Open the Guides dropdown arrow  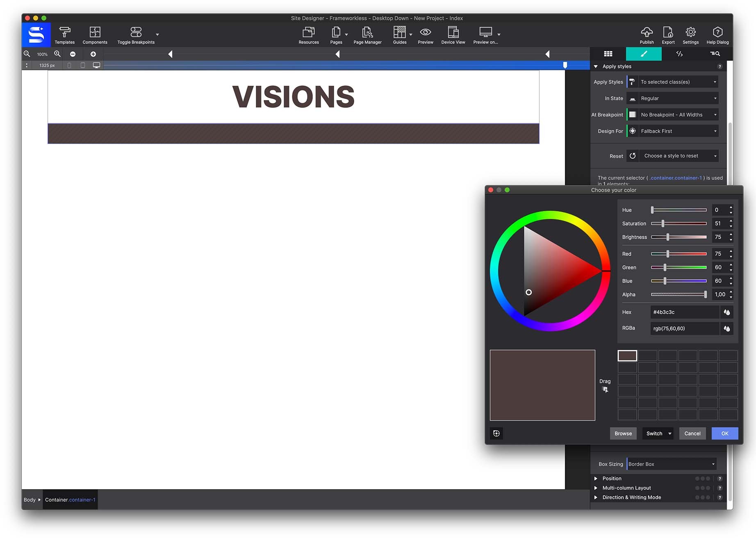(411, 34)
